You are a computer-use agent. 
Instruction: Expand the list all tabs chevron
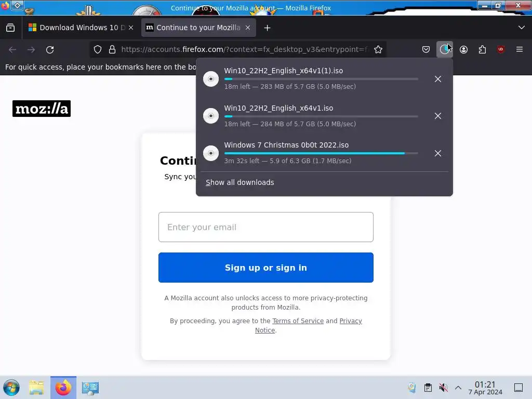(522, 28)
